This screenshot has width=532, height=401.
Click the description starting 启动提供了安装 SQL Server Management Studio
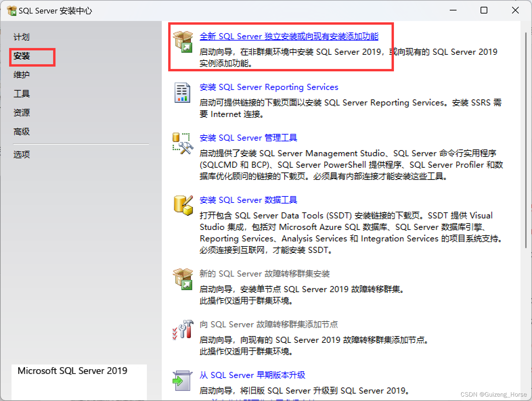(351, 165)
